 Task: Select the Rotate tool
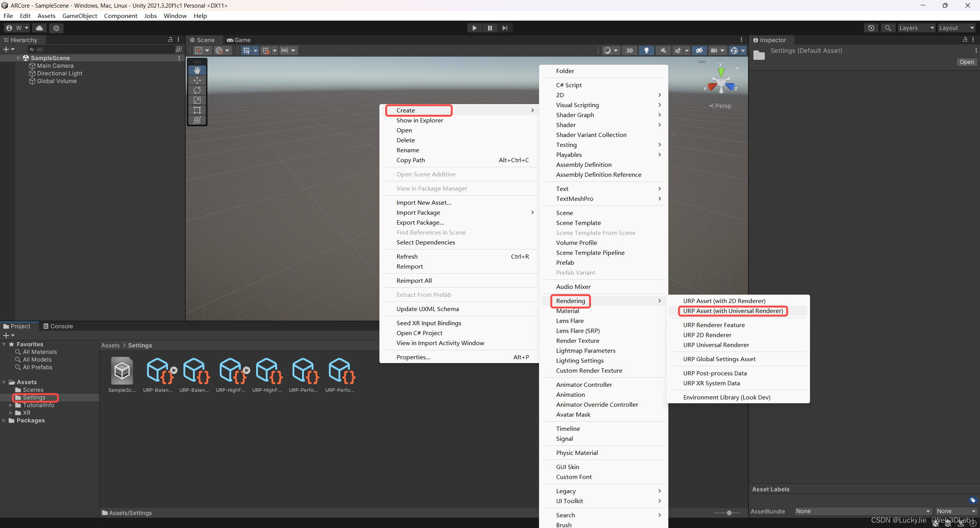(197, 90)
